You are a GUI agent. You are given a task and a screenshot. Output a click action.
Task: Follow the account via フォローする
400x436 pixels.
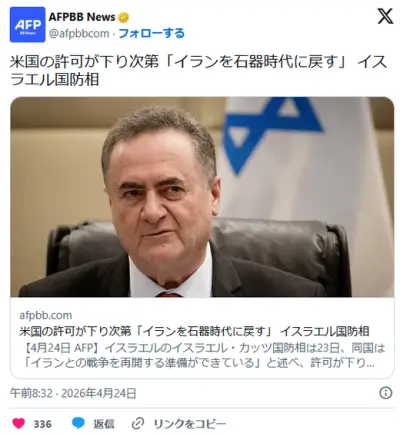click(151, 33)
